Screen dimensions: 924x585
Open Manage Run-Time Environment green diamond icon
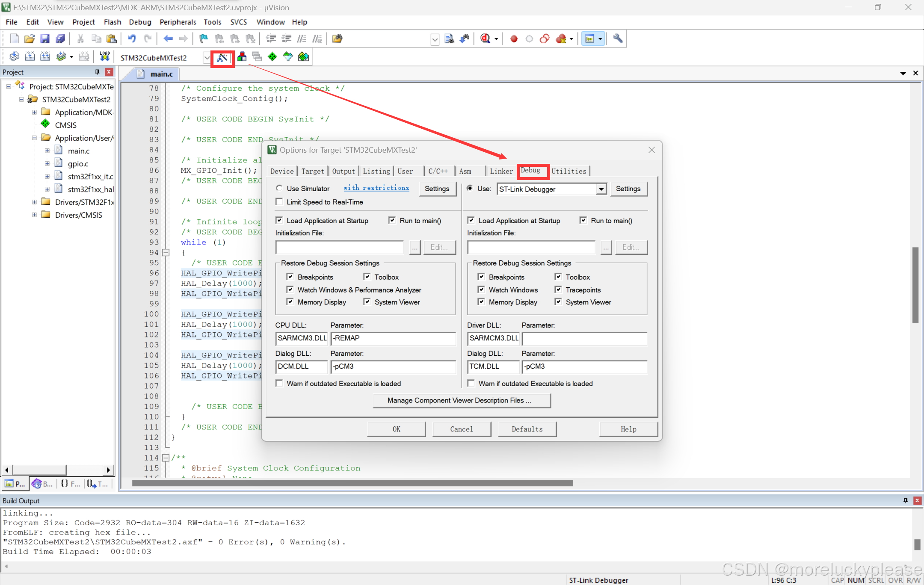pos(272,57)
